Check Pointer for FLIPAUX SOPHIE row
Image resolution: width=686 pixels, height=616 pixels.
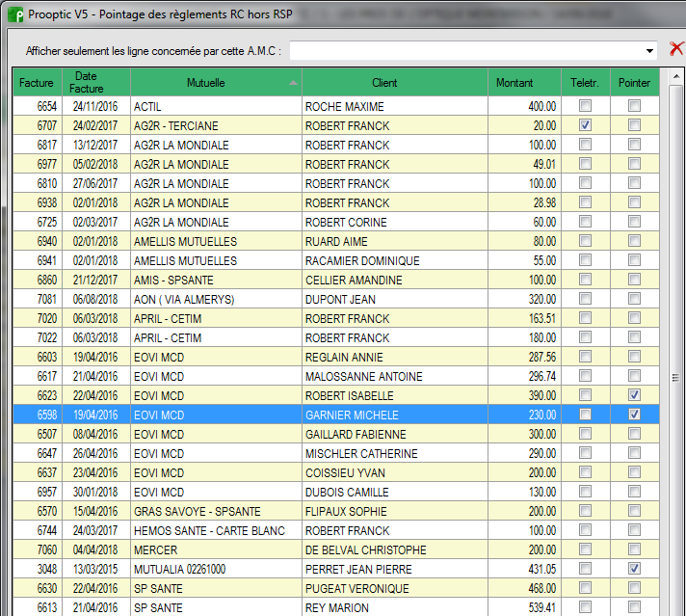[x=634, y=511]
